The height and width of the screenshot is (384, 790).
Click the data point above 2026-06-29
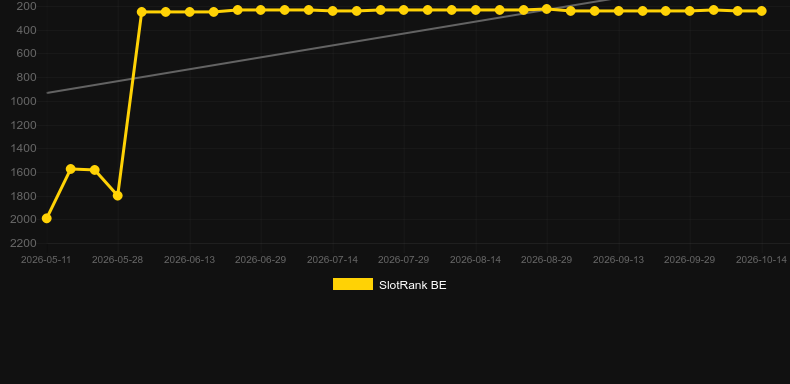tap(260, 10)
